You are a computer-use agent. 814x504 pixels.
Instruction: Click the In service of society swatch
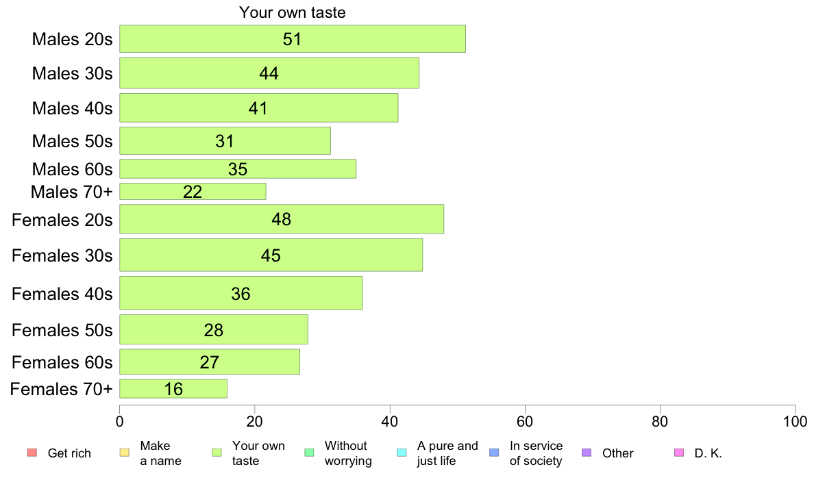[x=494, y=453]
